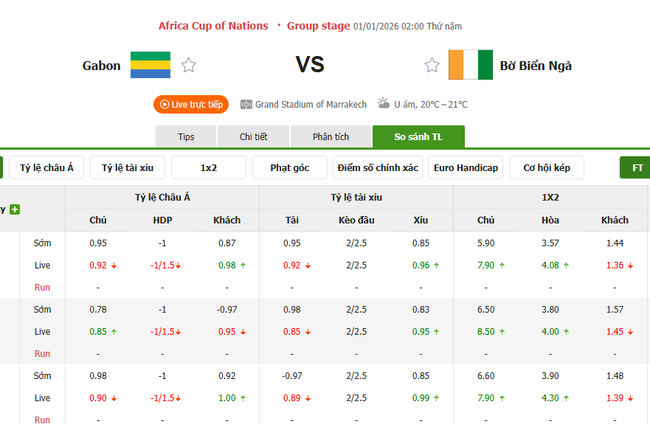Choose the 1x2 odds filter

pos(209,168)
